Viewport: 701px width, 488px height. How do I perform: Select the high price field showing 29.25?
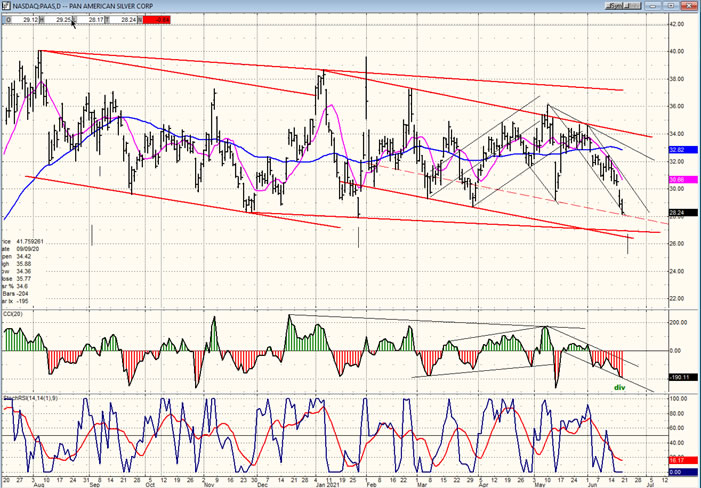click(x=58, y=20)
